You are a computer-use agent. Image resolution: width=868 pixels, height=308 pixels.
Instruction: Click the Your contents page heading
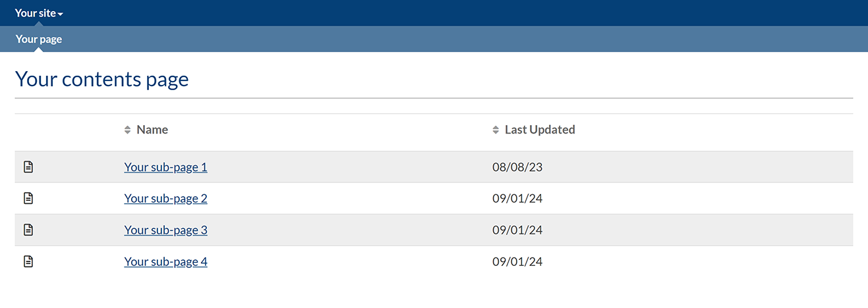[x=101, y=80]
